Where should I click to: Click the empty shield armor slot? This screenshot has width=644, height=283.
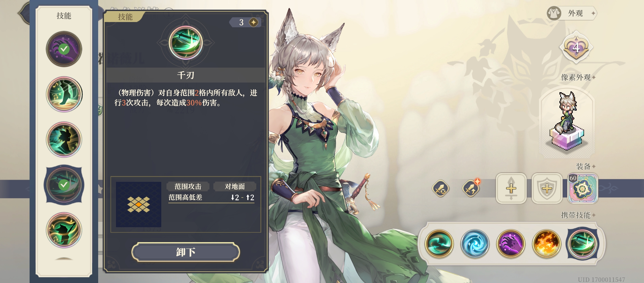[x=547, y=188]
